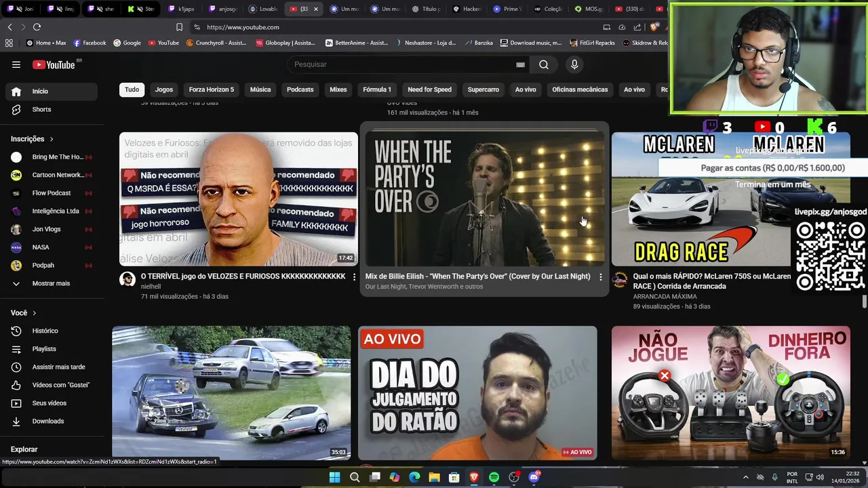Image resolution: width=868 pixels, height=488 pixels.
Task: Open the niellhell channel avatar
Action: click(127, 279)
